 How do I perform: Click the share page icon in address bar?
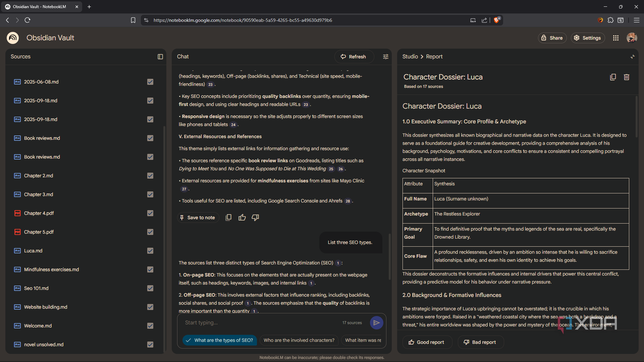click(x=484, y=20)
